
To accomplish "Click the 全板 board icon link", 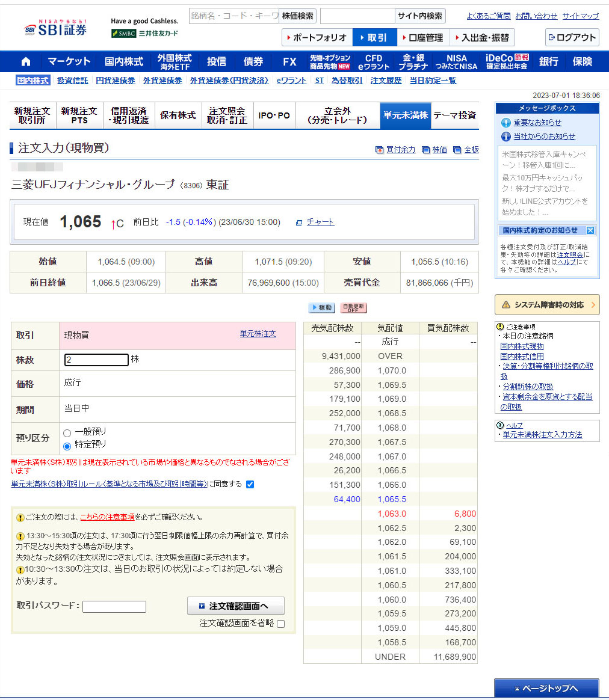I will pos(457,150).
